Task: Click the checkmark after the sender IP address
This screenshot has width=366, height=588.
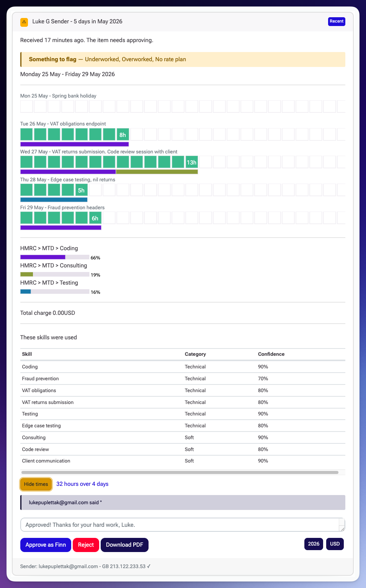Action: 149,566
